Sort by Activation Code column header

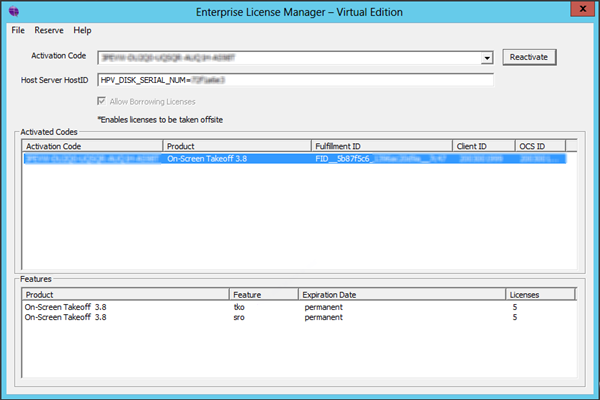pos(92,146)
